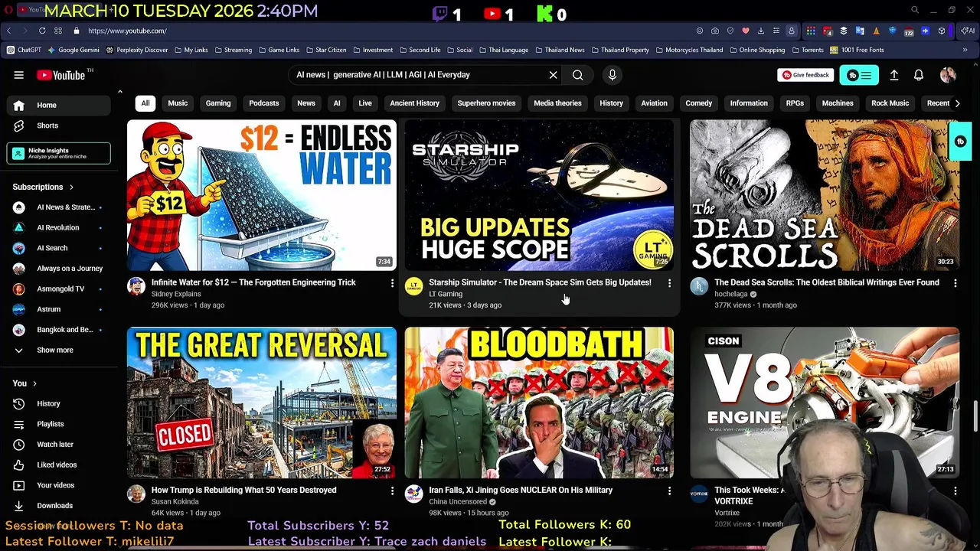Open options menu for Iran Falls video

coord(669,491)
